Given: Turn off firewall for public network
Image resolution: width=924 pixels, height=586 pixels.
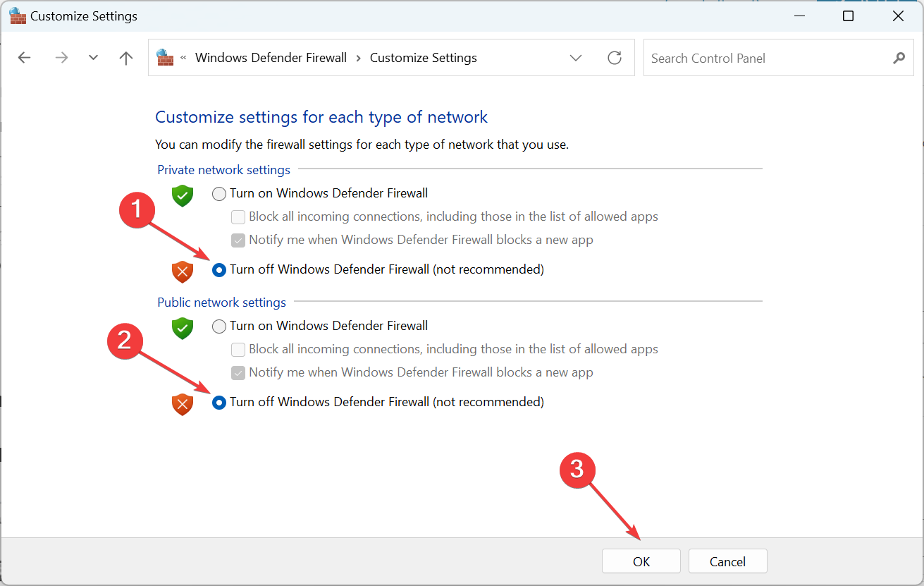Looking at the screenshot, I should (219, 402).
